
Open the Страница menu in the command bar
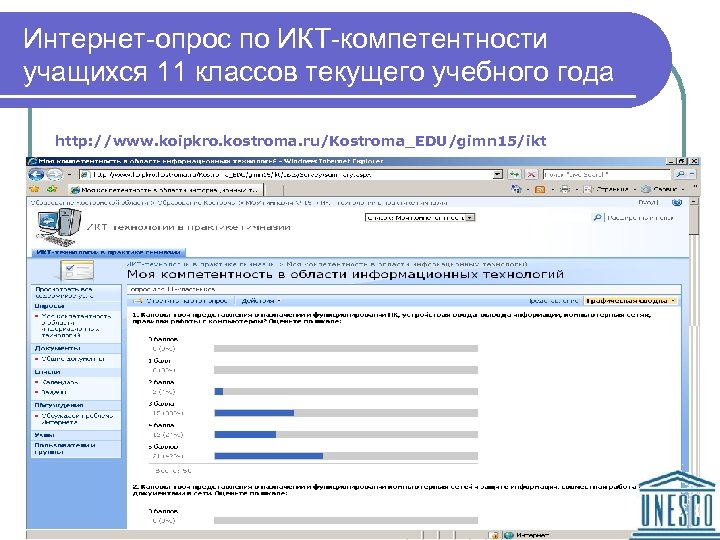point(612,189)
